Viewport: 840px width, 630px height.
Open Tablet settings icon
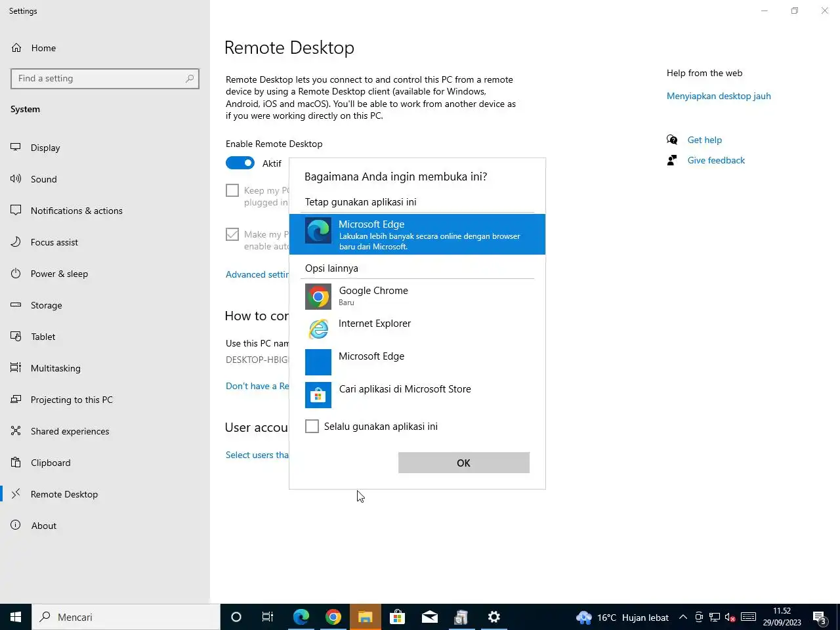pos(16,337)
